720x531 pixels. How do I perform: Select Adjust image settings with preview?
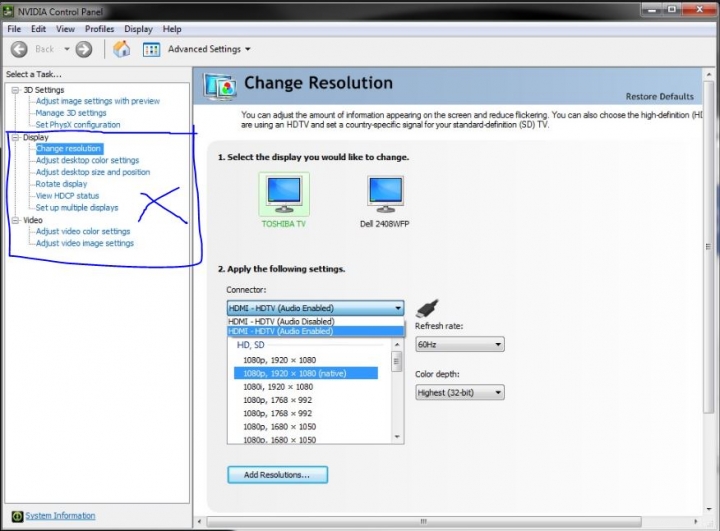pyautogui.click(x=98, y=101)
